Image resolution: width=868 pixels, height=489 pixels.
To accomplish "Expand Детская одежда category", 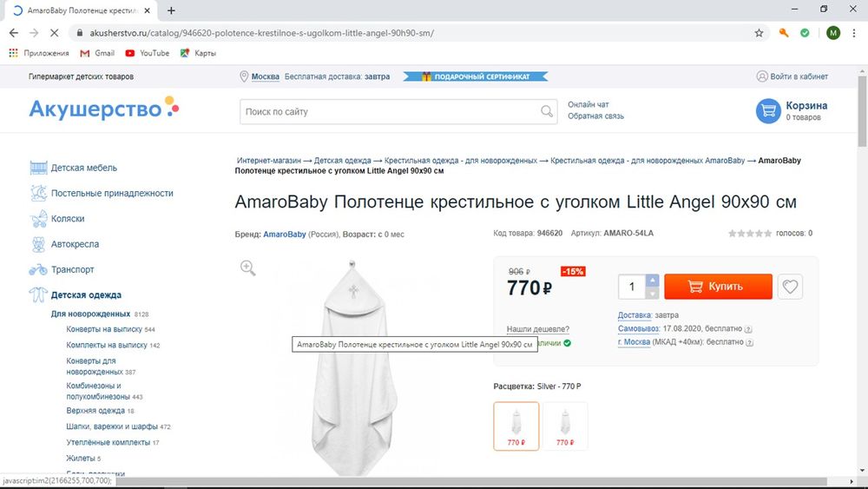I will tap(86, 295).
